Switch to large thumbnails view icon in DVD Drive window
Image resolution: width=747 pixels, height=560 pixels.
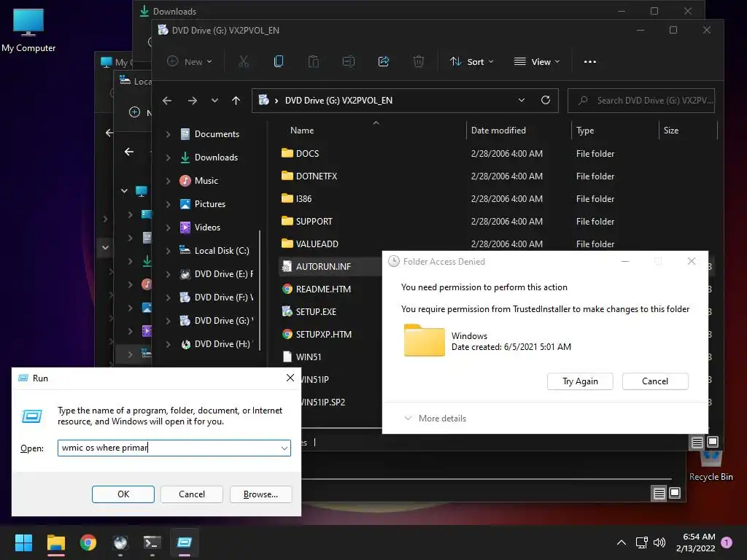point(713,443)
